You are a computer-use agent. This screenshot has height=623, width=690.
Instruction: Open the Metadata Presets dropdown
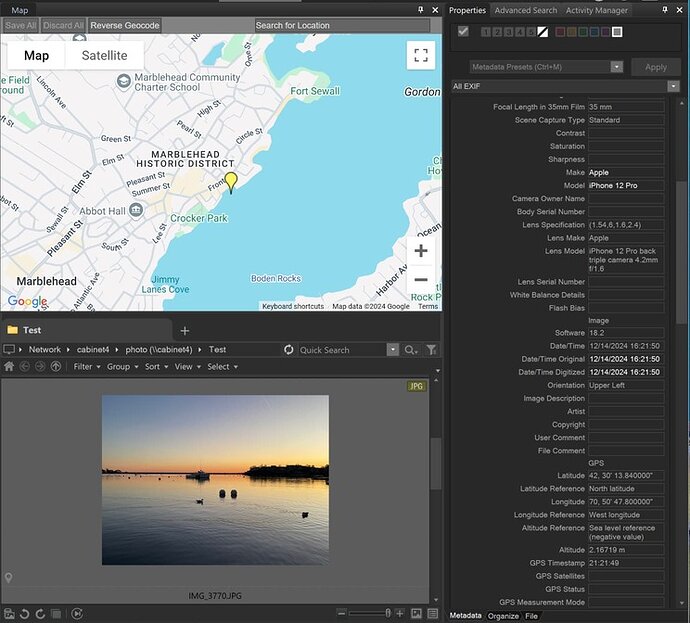click(x=616, y=67)
